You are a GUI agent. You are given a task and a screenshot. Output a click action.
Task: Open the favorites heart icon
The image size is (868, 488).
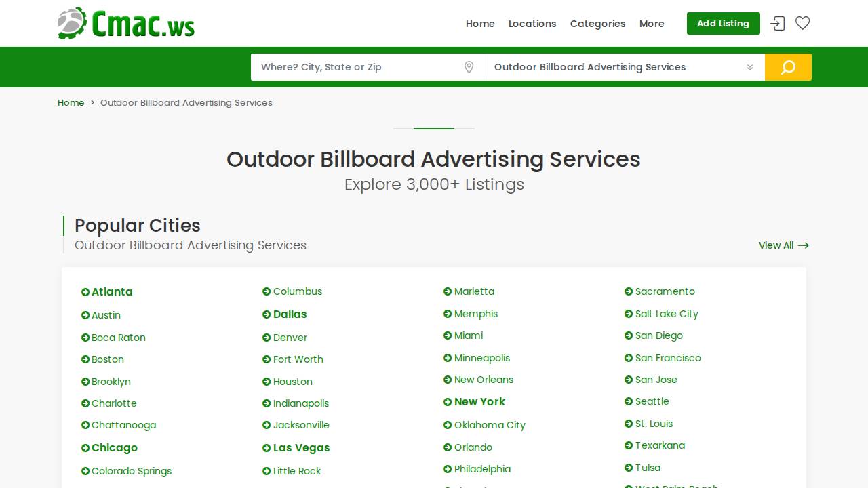pyautogui.click(x=802, y=23)
